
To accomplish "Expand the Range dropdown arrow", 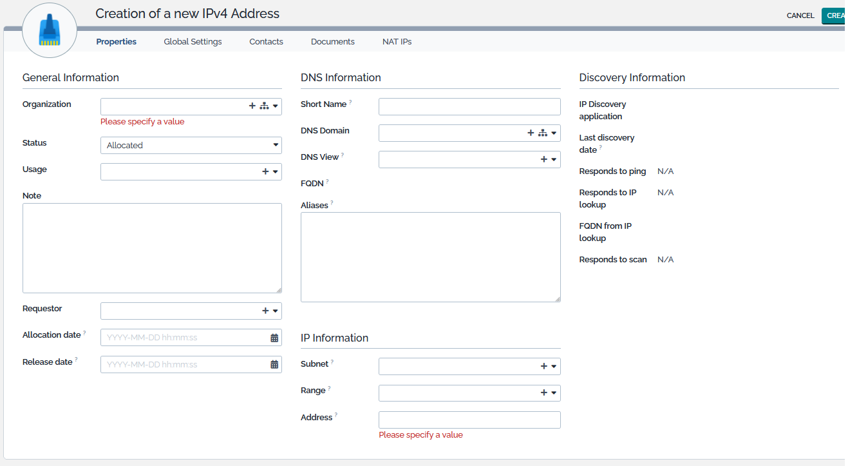I will click(x=554, y=393).
